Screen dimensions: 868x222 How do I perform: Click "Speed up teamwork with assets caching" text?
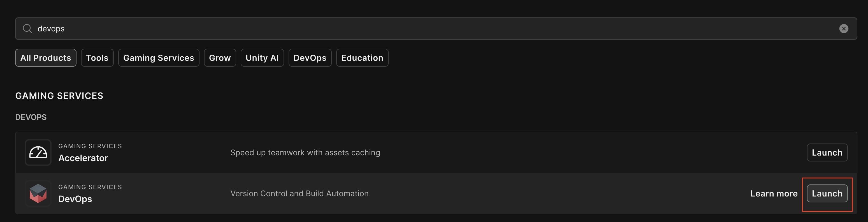(305, 152)
